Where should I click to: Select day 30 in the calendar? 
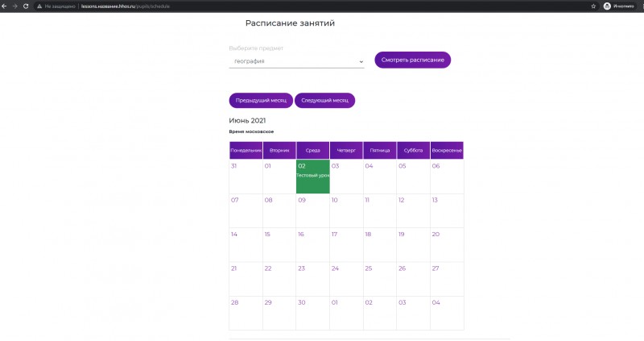pos(312,312)
